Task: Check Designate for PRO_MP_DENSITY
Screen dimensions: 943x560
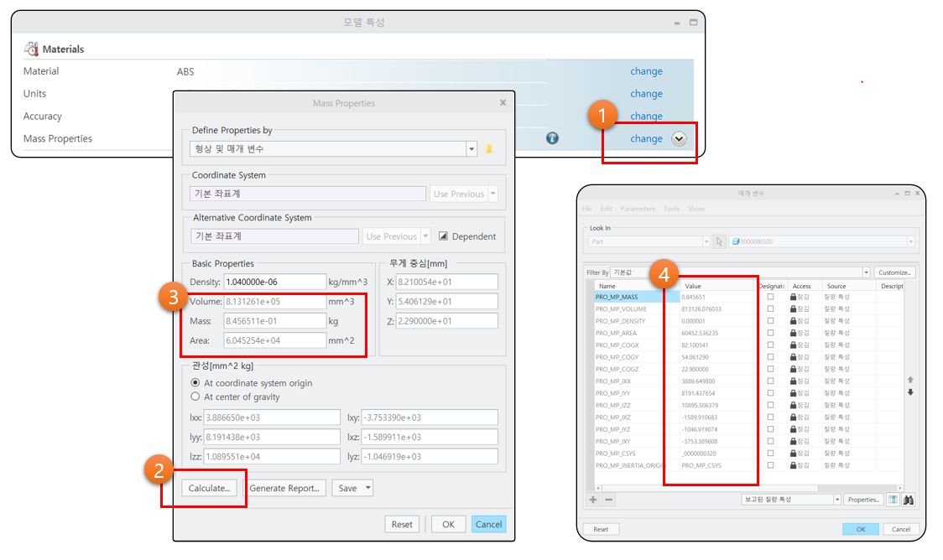Action: (770, 321)
